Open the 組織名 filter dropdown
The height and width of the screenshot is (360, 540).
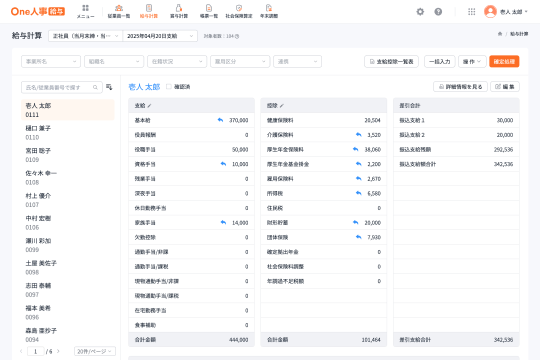click(x=114, y=61)
